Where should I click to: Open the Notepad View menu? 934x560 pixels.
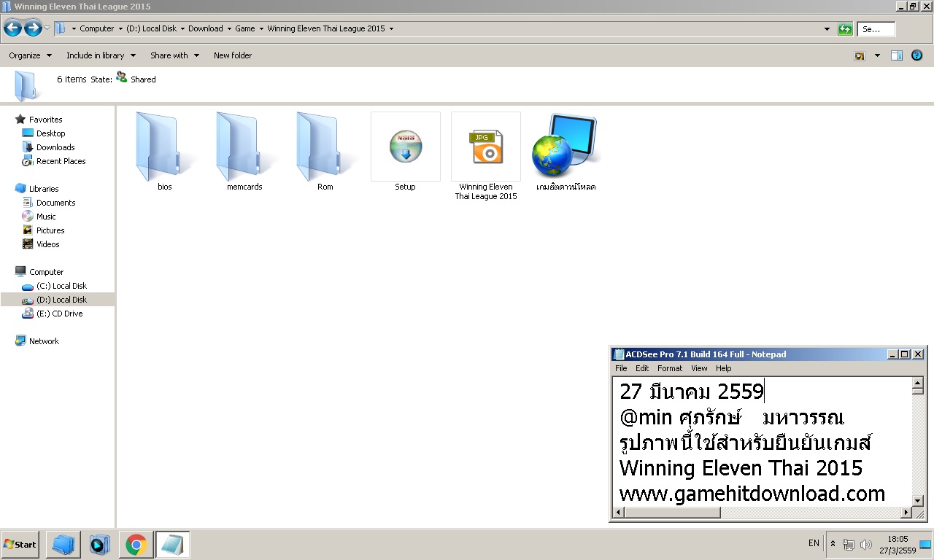pyautogui.click(x=699, y=368)
